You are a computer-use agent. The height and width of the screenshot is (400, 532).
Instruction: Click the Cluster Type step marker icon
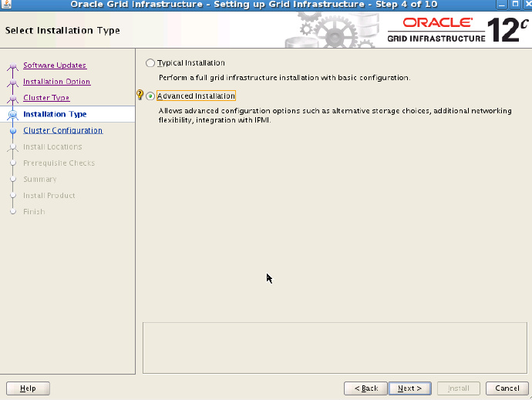[13, 99]
